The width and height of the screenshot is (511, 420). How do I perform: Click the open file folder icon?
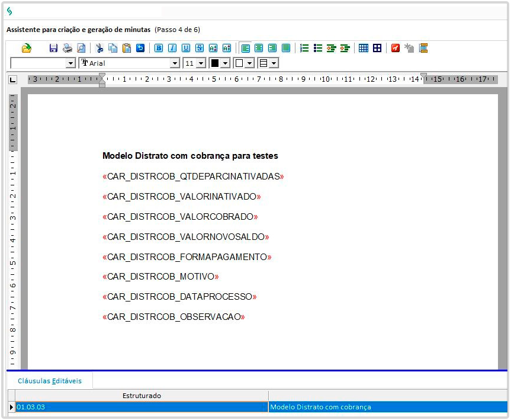click(x=26, y=49)
